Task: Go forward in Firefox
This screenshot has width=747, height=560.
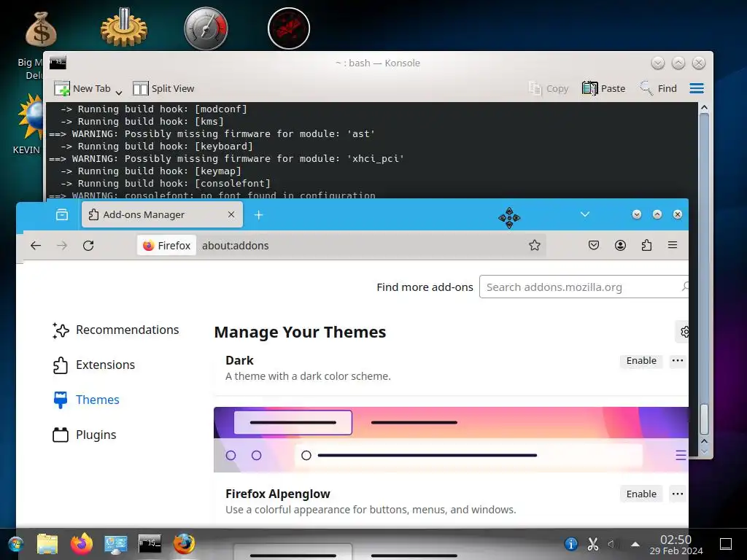Action: [x=62, y=246]
